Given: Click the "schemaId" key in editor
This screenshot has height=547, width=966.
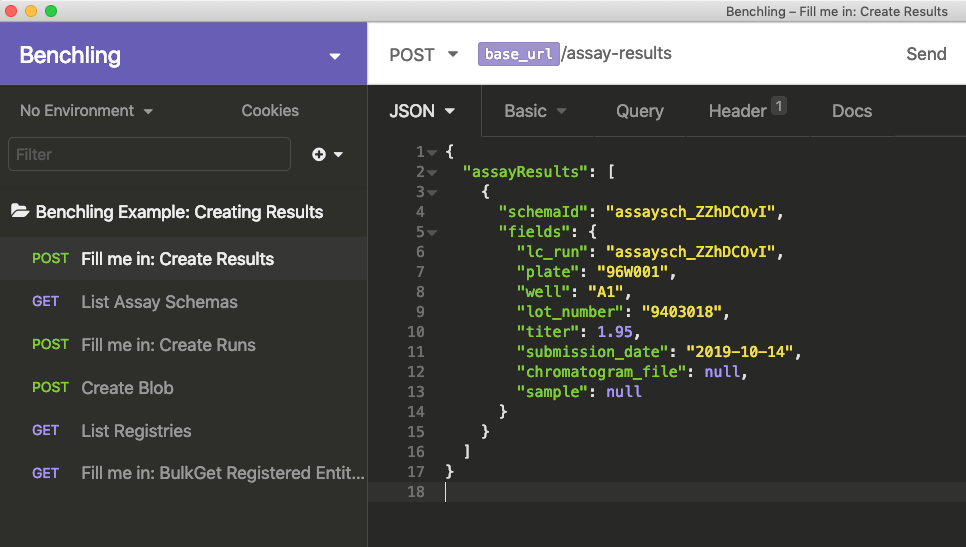Looking at the screenshot, I should (543, 212).
